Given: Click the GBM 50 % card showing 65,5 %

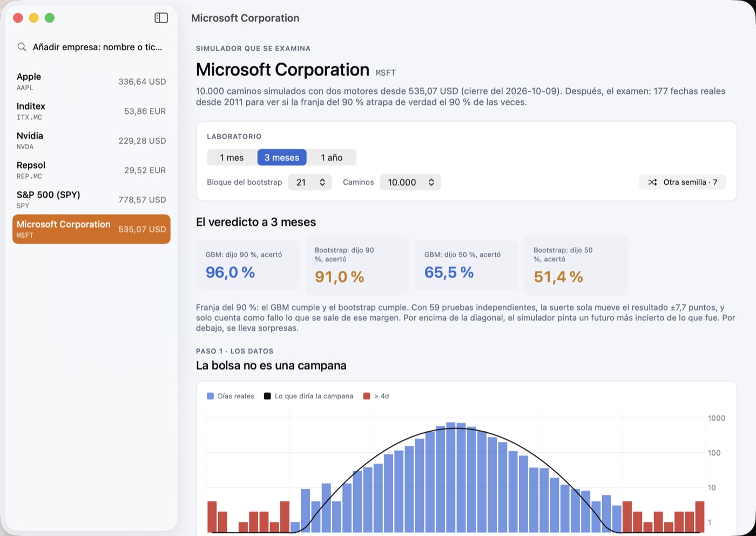Looking at the screenshot, I should coord(466,265).
